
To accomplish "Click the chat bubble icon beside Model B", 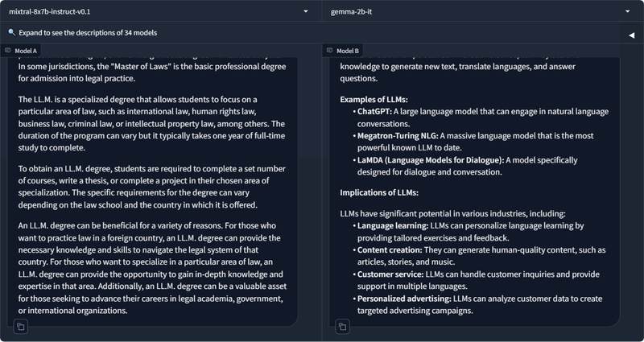I will point(330,51).
